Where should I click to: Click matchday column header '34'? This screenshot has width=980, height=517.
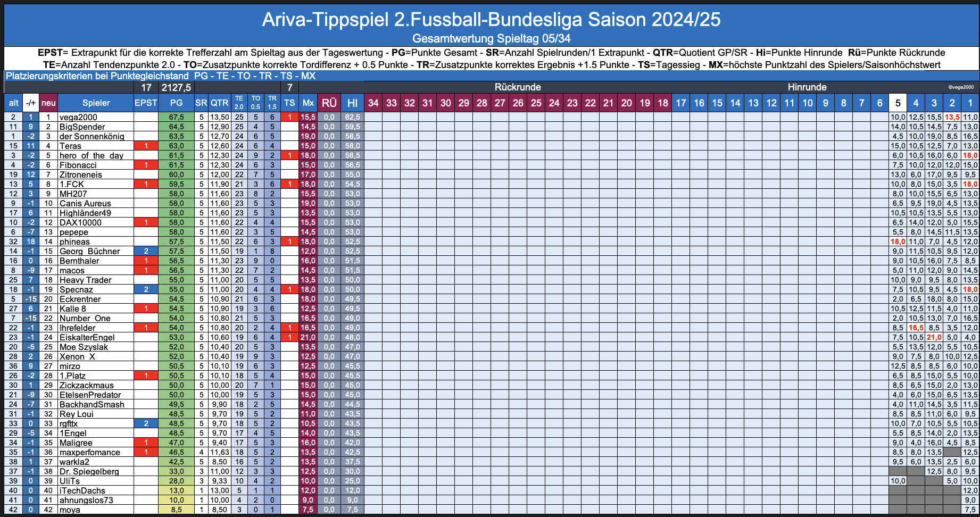[x=373, y=103]
